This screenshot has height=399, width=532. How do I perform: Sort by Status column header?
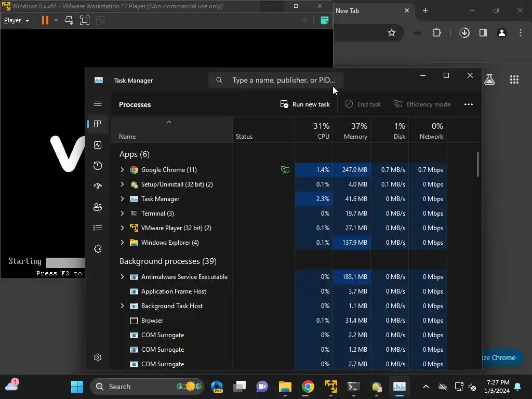click(263, 130)
